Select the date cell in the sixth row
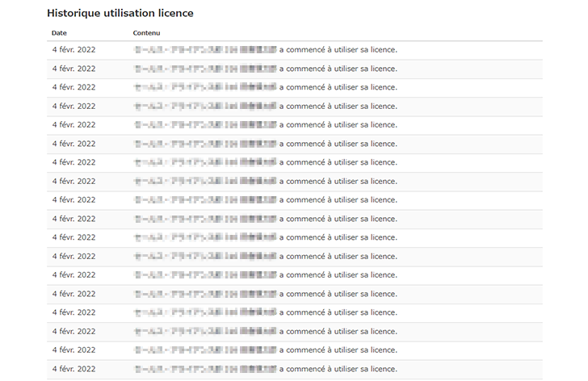Image resolution: width=588 pixels, height=381 pixels. (x=73, y=144)
